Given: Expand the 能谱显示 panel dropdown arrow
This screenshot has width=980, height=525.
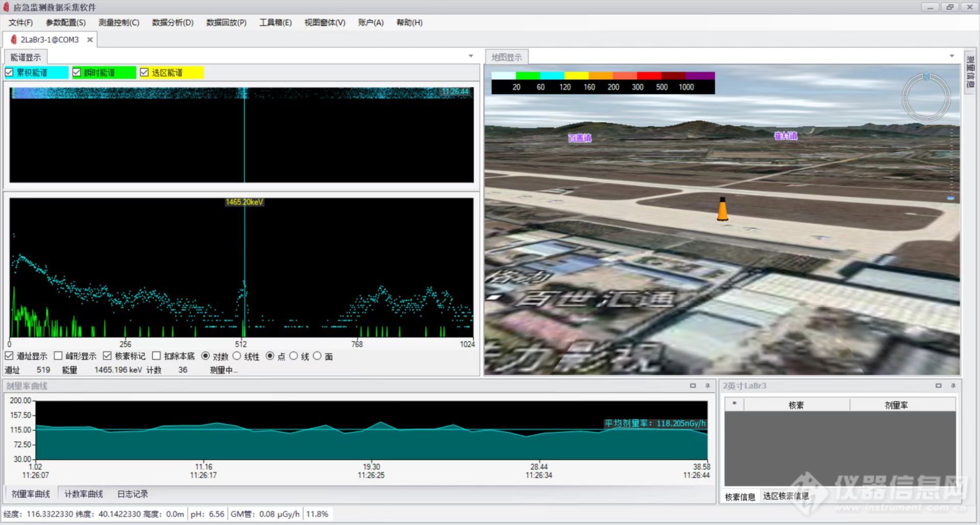Looking at the screenshot, I should (x=471, y=56).
